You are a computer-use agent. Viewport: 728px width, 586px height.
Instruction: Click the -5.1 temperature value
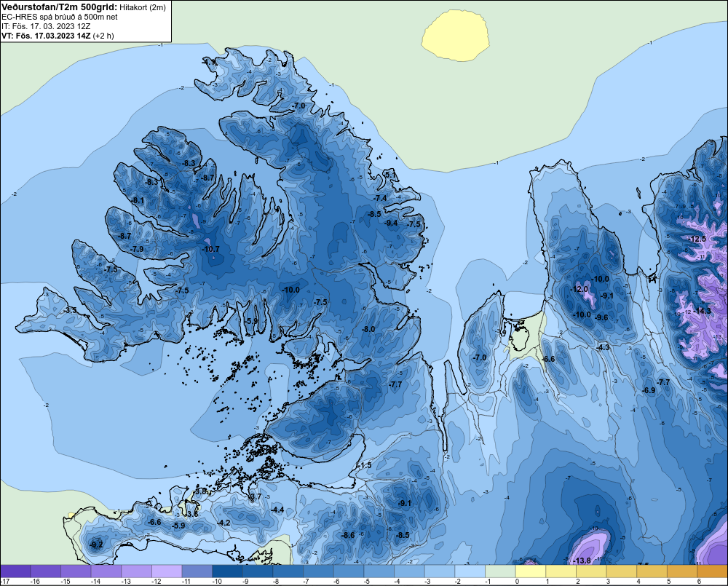[x=390, y=175]
